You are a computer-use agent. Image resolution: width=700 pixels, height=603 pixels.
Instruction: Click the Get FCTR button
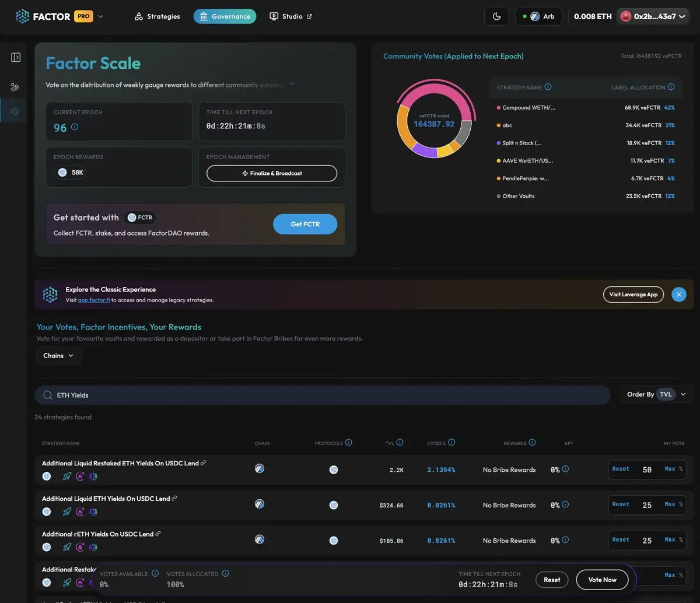[x=305, y=225]
